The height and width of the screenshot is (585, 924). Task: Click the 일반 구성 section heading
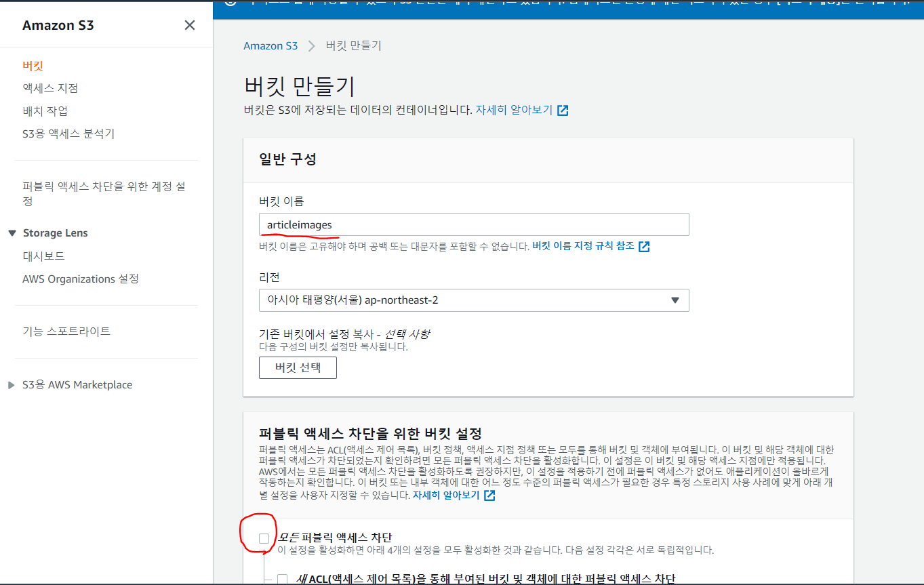click(287, 159)
